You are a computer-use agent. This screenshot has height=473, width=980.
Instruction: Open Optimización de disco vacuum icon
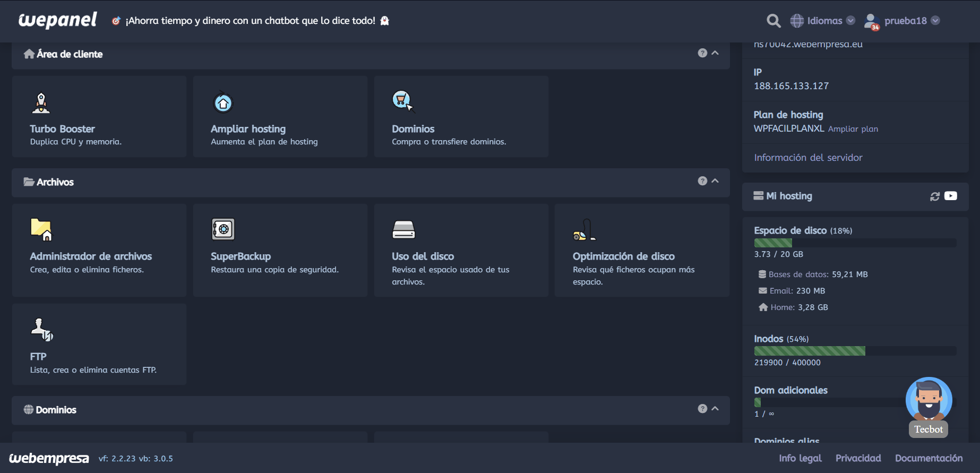point(584,230)
